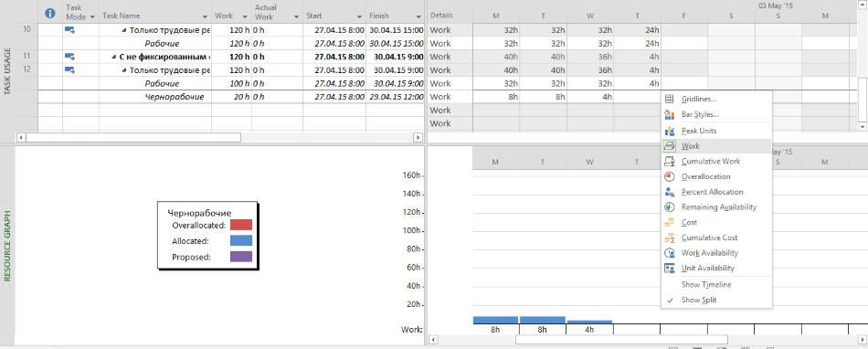Click the Overallocation icon
Viewport: 868px width, 349px height.
(669, 176)
